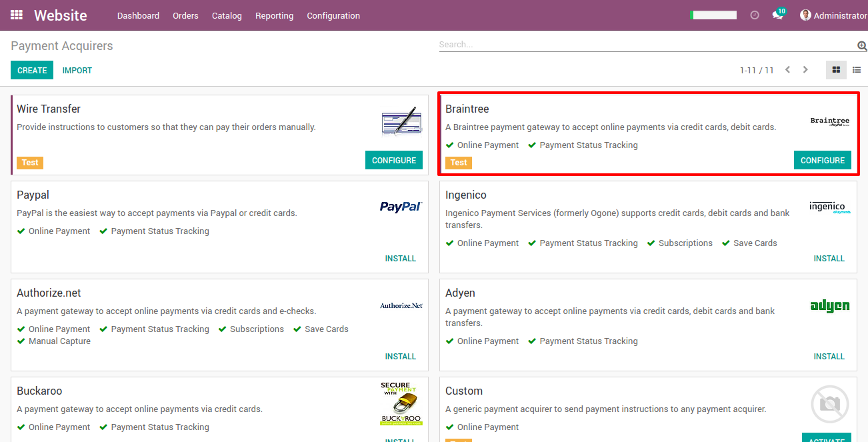Click Online Payment on Ingenico card
Image resolution: width=868 pixels, height=442 pixels.
click(x=483, y=243)
